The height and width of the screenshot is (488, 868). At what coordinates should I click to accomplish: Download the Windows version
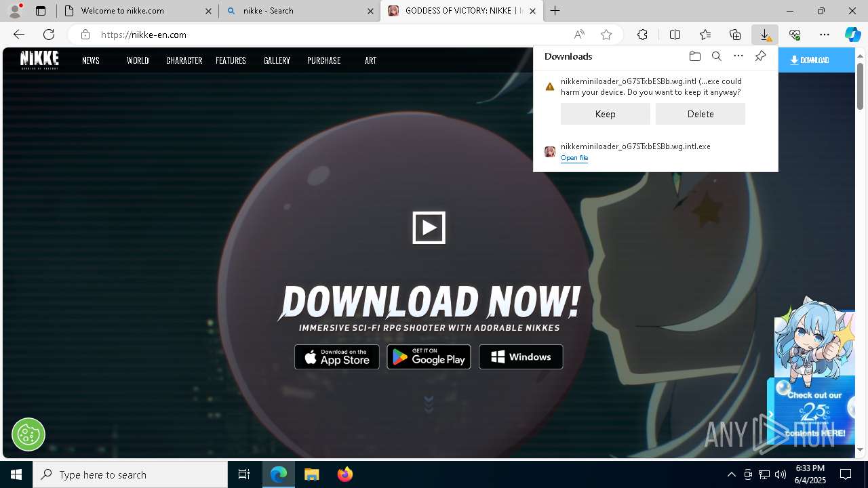pyautogui.click(x=521, y=357)
